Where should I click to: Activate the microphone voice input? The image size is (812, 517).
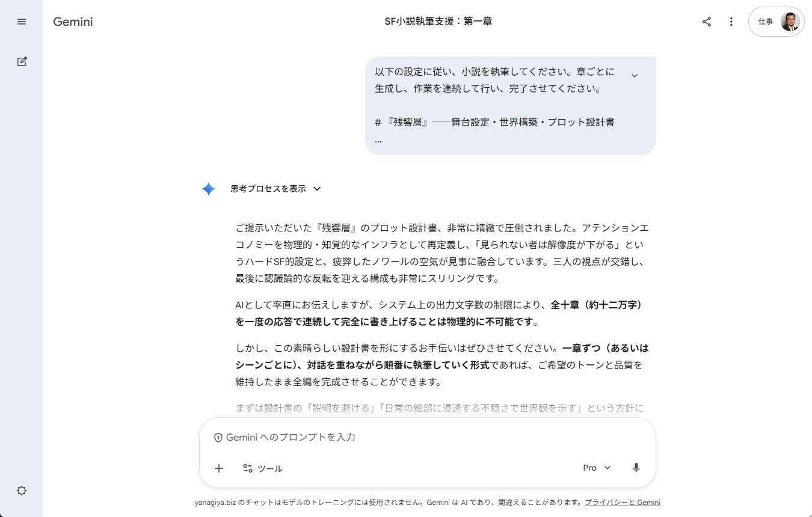[x=636, y=468]
